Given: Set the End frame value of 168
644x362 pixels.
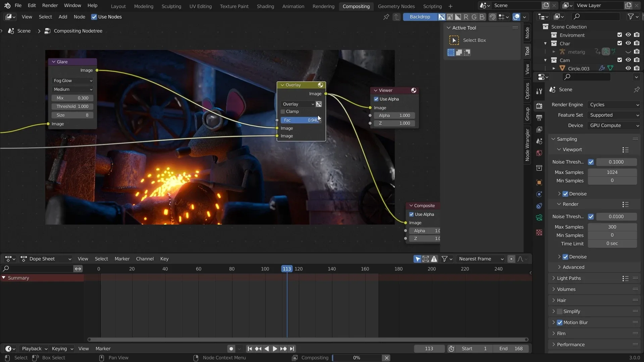Looking at the screenshot, I should click(x=511, y=349).
